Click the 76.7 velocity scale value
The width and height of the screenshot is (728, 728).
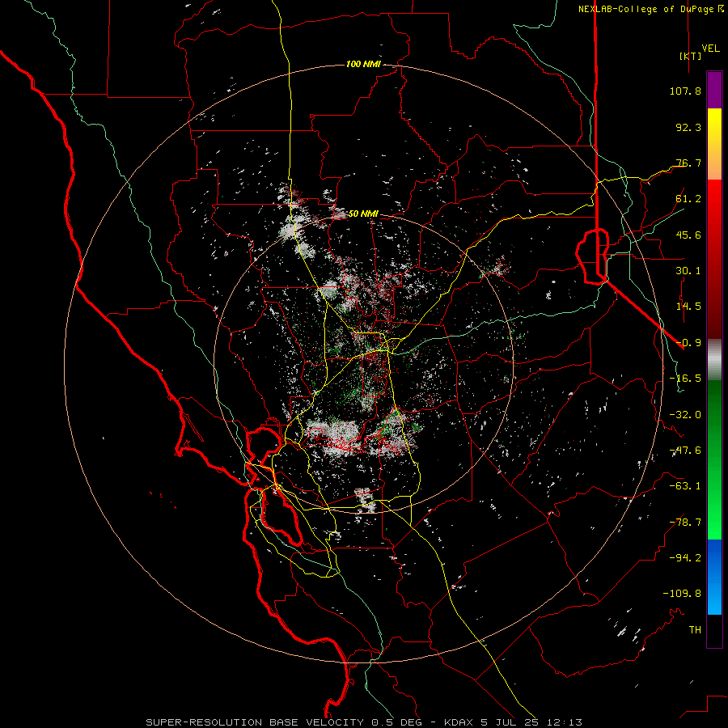(688, 163)
